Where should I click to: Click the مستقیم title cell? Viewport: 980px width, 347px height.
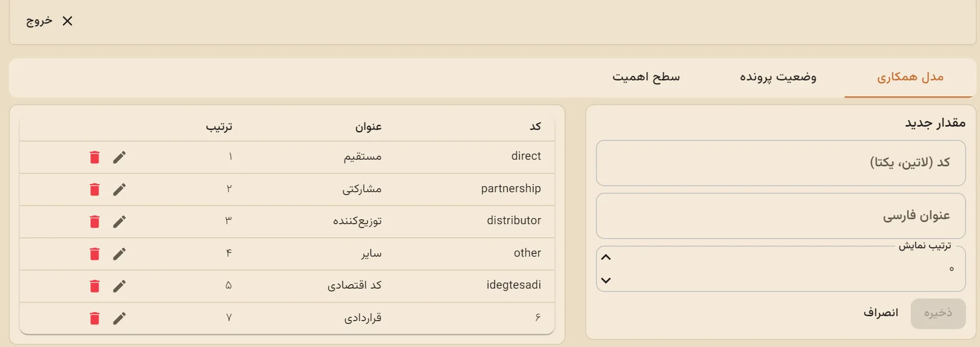tap(363, 156)
